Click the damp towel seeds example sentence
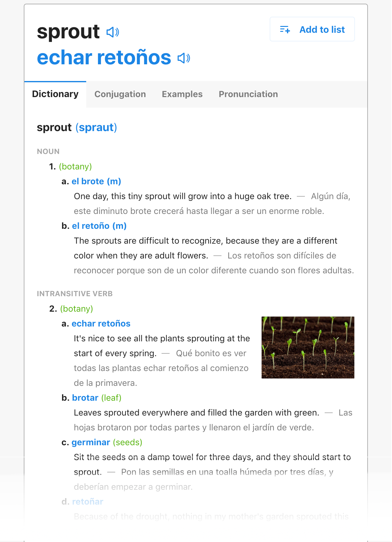392x542 pixels. (212, 464)
